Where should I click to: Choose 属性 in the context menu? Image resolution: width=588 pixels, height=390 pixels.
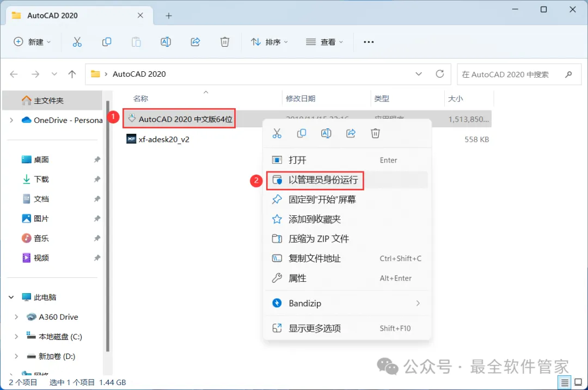[x=347, y=278]
